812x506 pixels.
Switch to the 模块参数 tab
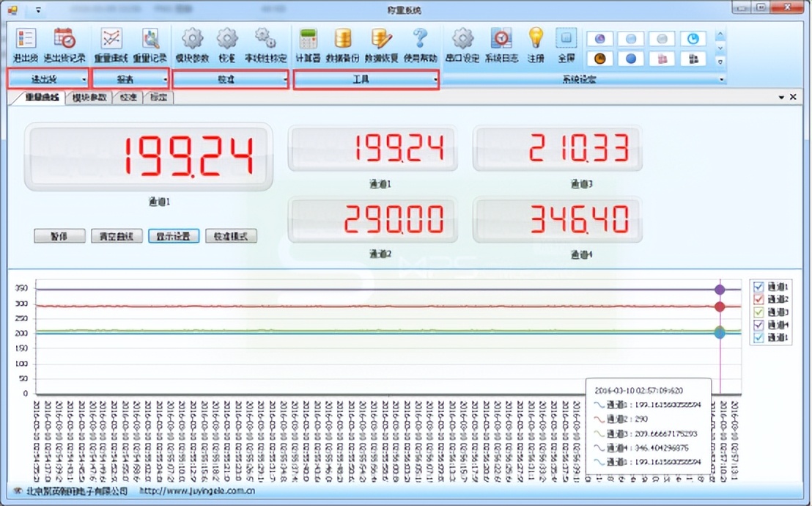point(89,98)
